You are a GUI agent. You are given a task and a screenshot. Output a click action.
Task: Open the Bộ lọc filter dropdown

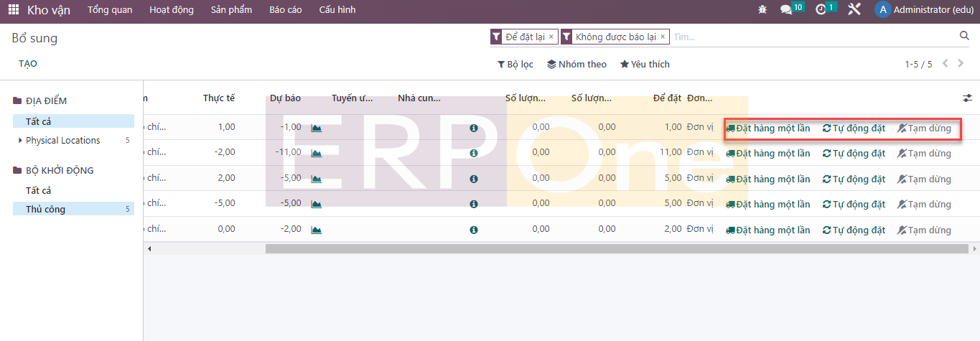[515, 65]
